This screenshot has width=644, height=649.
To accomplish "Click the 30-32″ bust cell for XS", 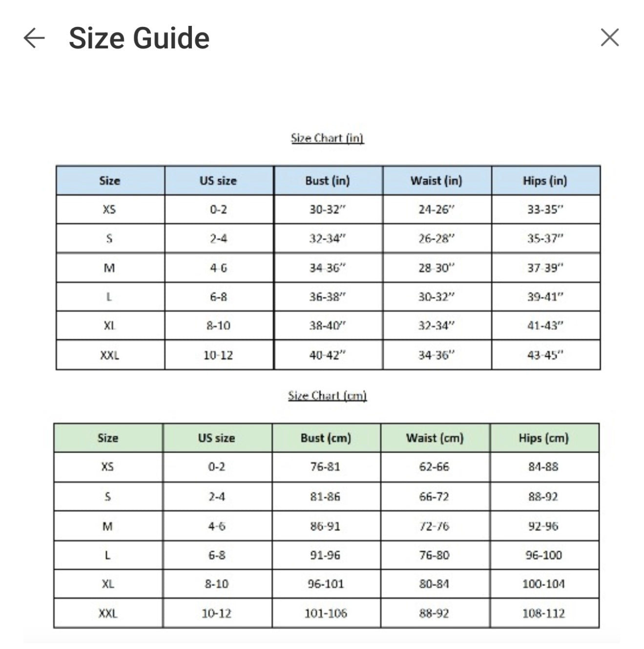I will 327,209.
